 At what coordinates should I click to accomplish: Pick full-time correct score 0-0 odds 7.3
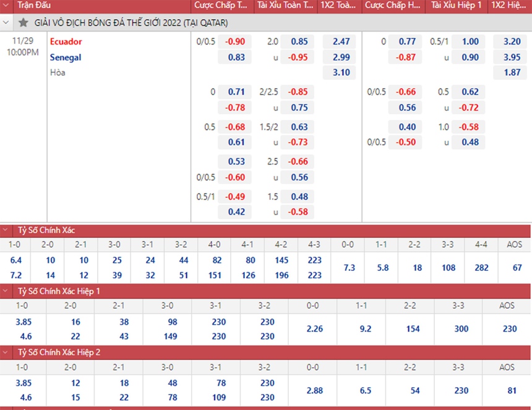point(349,268)
